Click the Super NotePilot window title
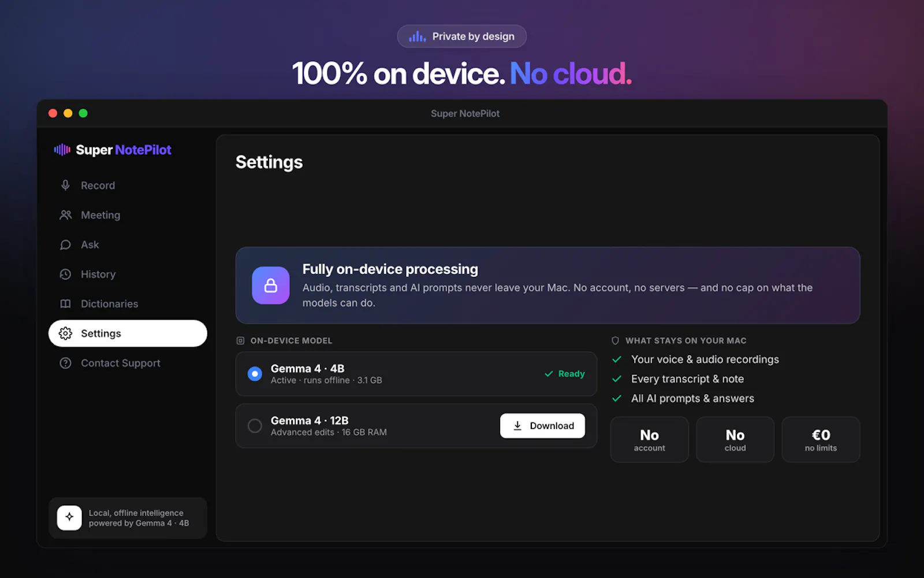The width and height of the screenshot is (924, 578). click(x=465, y=114)
